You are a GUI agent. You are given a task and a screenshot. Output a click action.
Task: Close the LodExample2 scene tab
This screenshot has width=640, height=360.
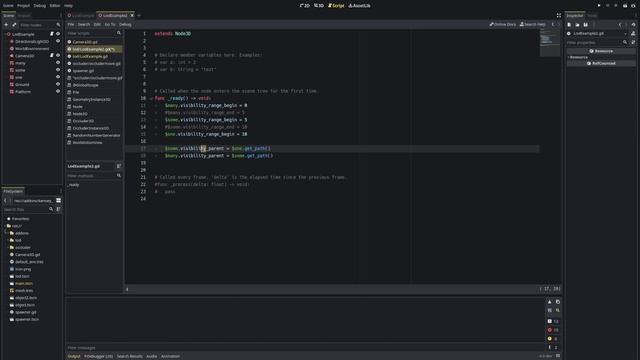(132, 16)
